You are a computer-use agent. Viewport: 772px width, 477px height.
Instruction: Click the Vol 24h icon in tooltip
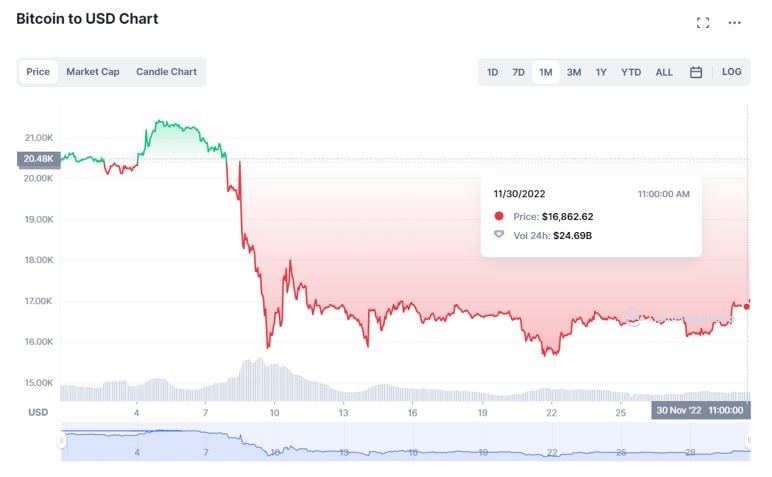pyautogui.click(x=499, y=236)
